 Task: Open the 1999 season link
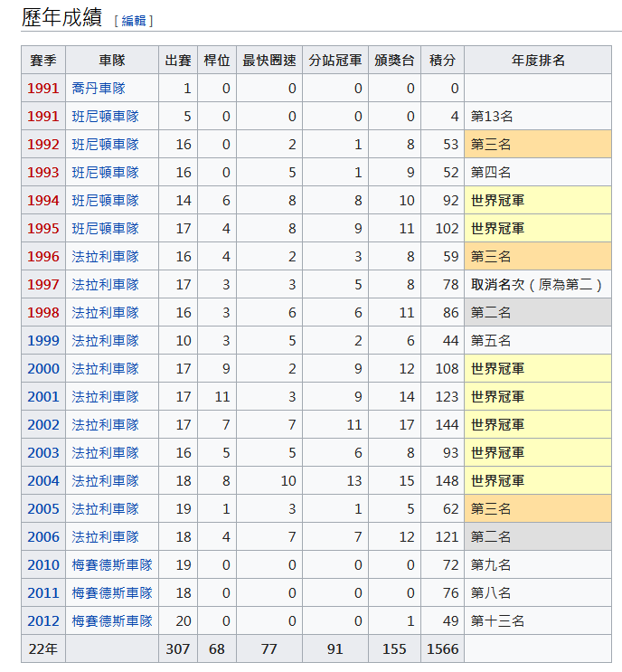[43, 341]
